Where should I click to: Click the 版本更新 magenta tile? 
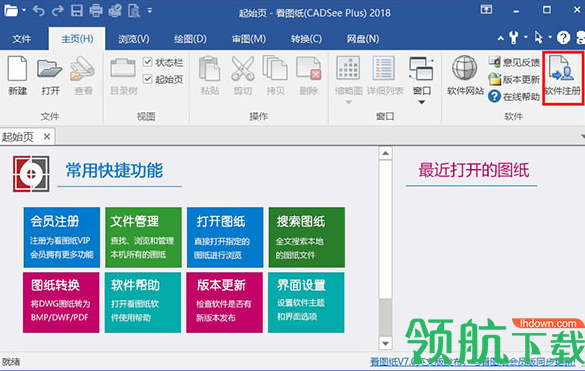coord(225,302)
